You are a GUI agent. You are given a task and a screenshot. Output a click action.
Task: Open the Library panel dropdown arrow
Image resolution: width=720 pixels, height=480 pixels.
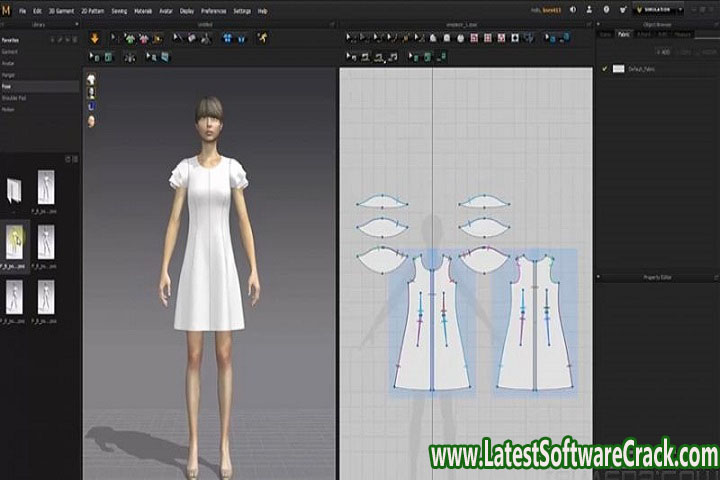point(76,25)
